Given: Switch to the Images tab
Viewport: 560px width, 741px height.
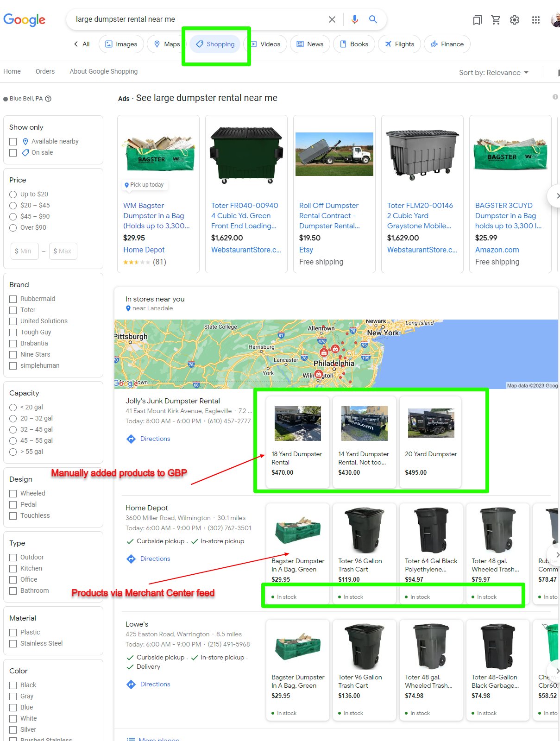Looking at the screenshot, I should [121, 44].
